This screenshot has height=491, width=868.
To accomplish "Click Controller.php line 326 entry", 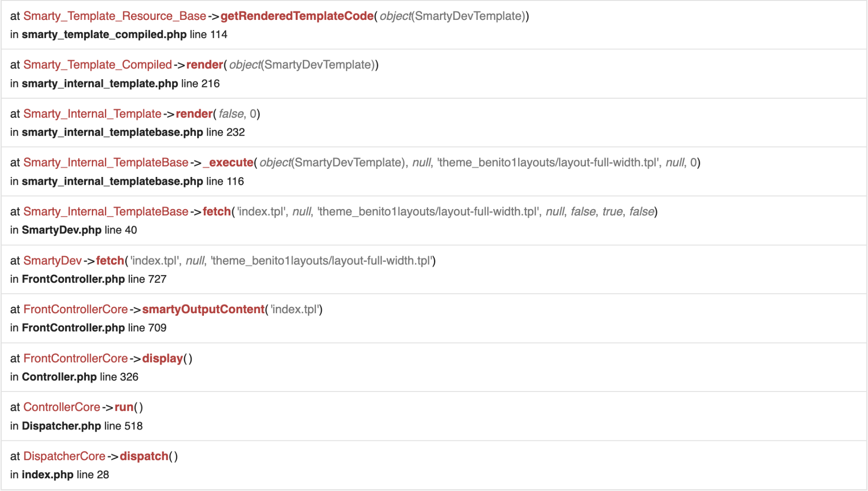I will coord(74,377).
